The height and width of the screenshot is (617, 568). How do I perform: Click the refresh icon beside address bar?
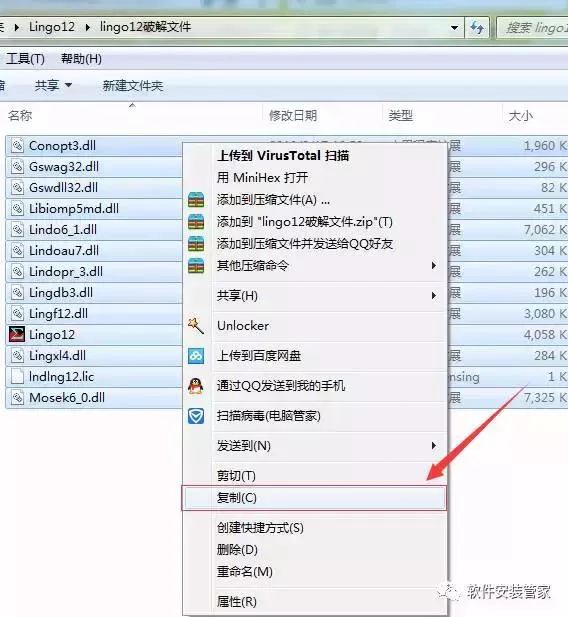click(477, 28)
